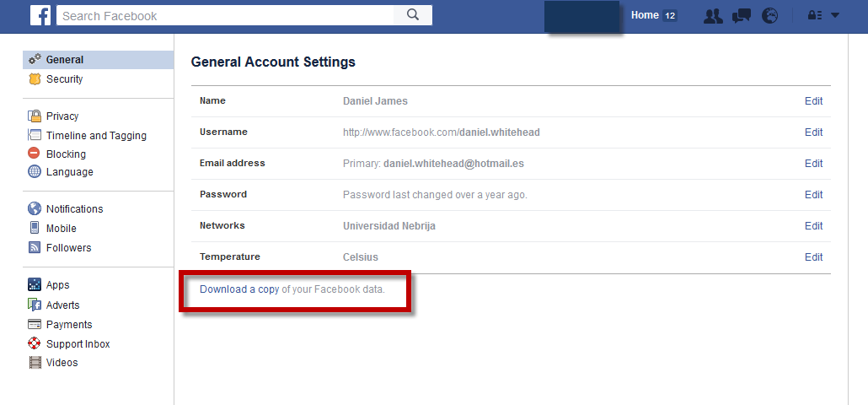Edit the Password setting
Image resolution: width=868 pixels, height=405 pixels.
(x=813, y=195)
